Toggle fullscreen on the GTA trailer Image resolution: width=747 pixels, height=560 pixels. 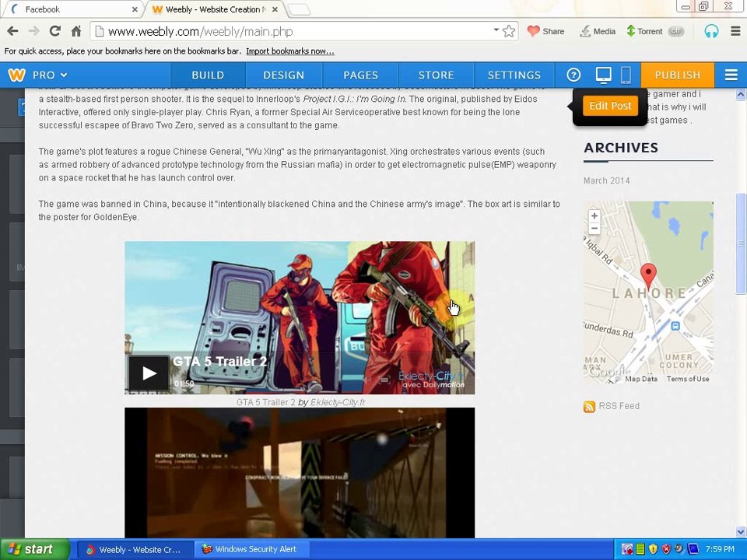tap(384, 380)
